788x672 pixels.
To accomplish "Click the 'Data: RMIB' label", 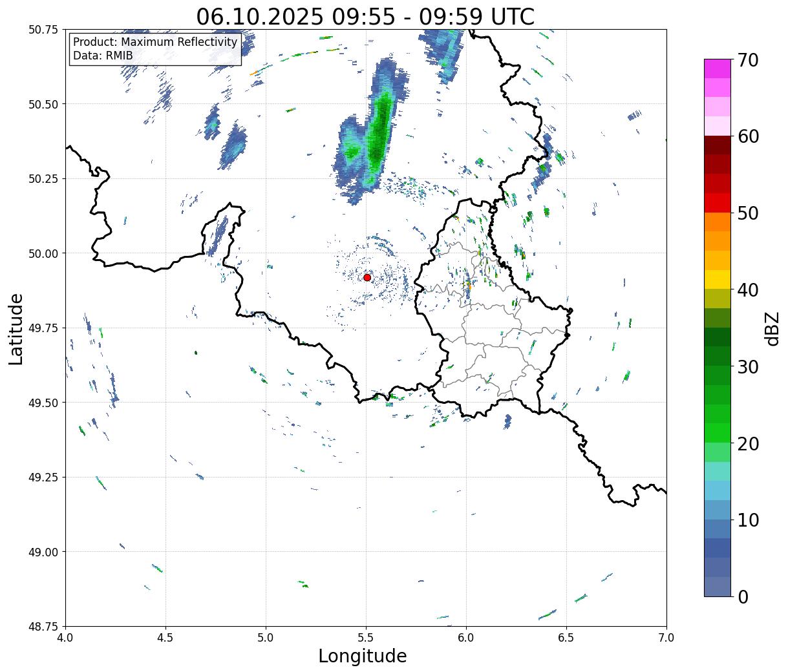I will [103, 56].
